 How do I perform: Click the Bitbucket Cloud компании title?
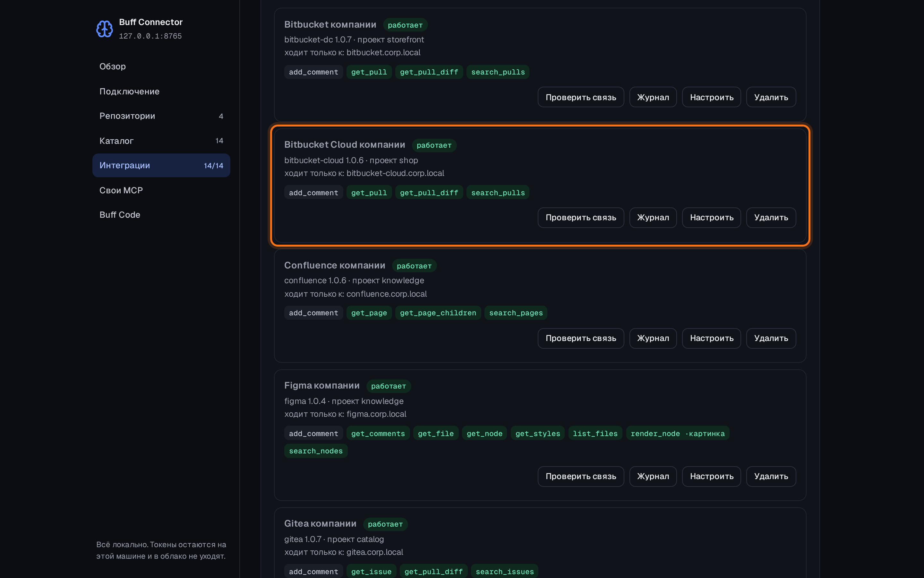pos(344,145)
